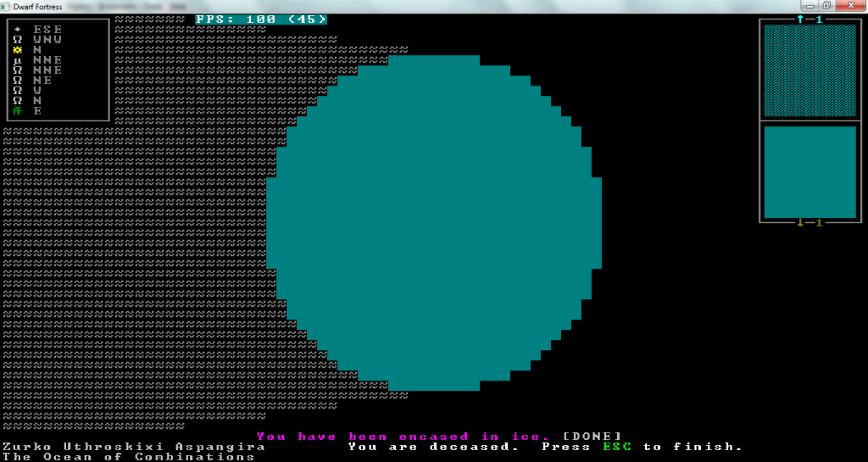
Task: Click the name Zurko Uthroskixi Aspangira
Action: pyautogui.click(x=134, y=447)
